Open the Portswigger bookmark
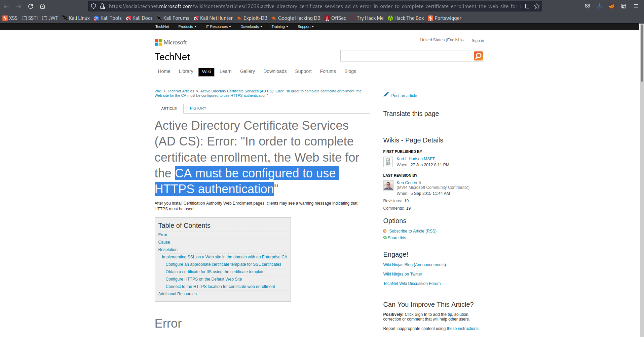Viewport: 644px width, 337px height. click(445, 18)
